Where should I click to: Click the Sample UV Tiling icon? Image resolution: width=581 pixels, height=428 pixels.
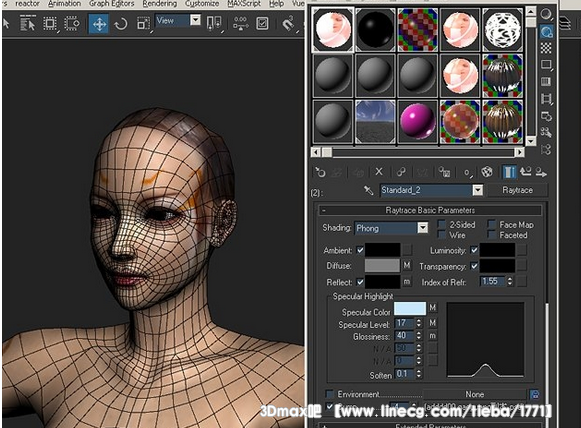click(x=546, y=65)
